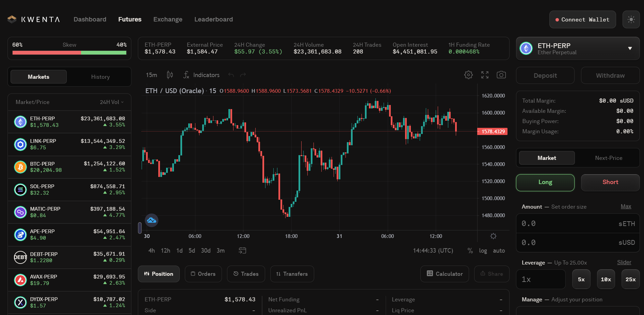This screenshot has width=644, height=315.
Task: Click the ETH-PERP Ethereum coin icon in markets
Action: click(x=20, y=122)
